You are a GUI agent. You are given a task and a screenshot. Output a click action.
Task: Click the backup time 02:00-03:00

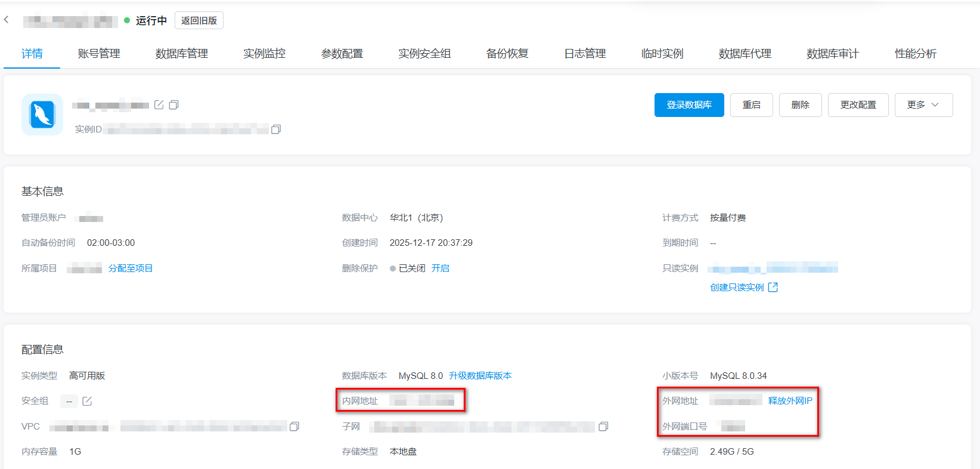pyautogui.click(x=111, y=243)
